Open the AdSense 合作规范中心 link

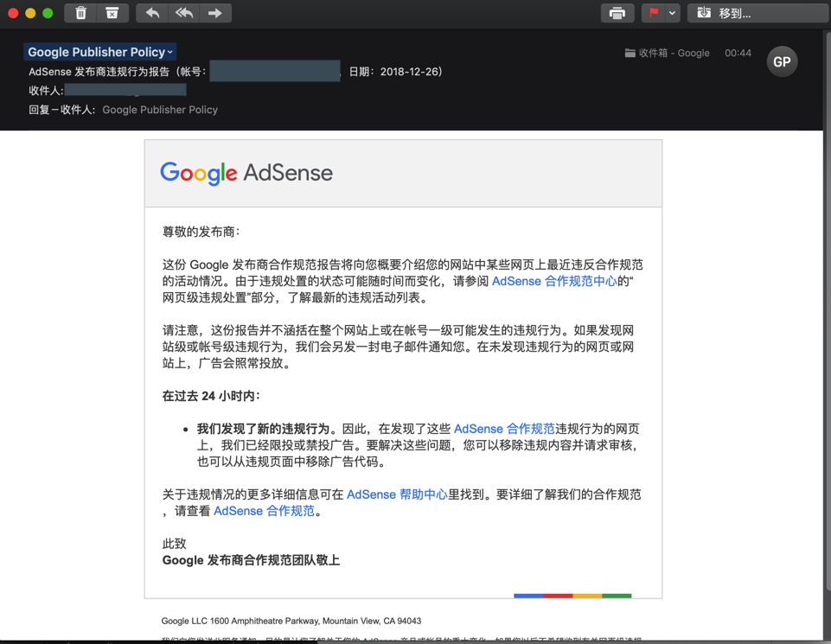(554, 281)
